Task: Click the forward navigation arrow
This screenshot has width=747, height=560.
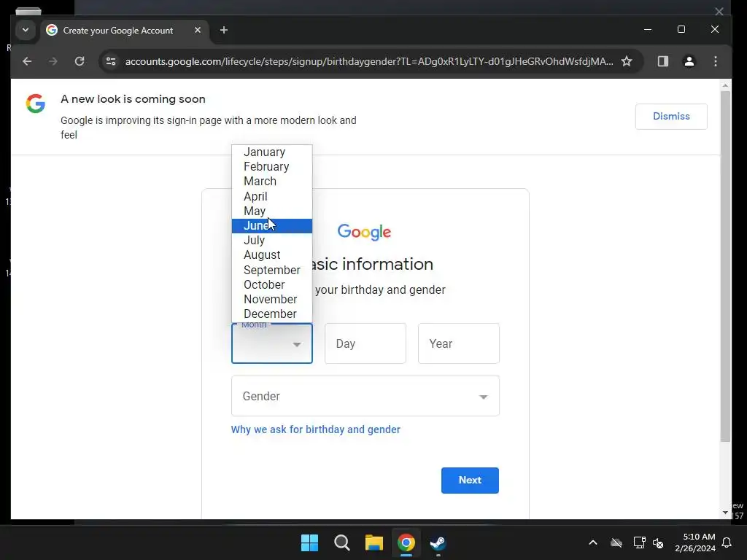Action: [53, 61]
